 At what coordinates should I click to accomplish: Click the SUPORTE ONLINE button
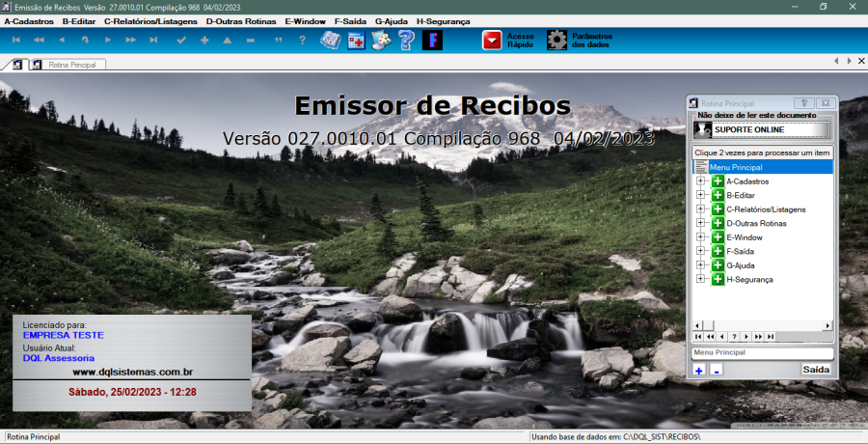click(762, 129)
